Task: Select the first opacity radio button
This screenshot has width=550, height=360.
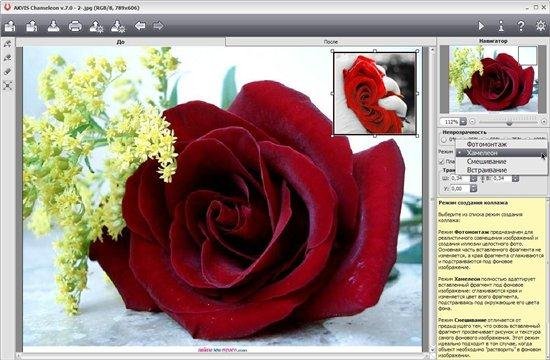Action: point(444,140)
